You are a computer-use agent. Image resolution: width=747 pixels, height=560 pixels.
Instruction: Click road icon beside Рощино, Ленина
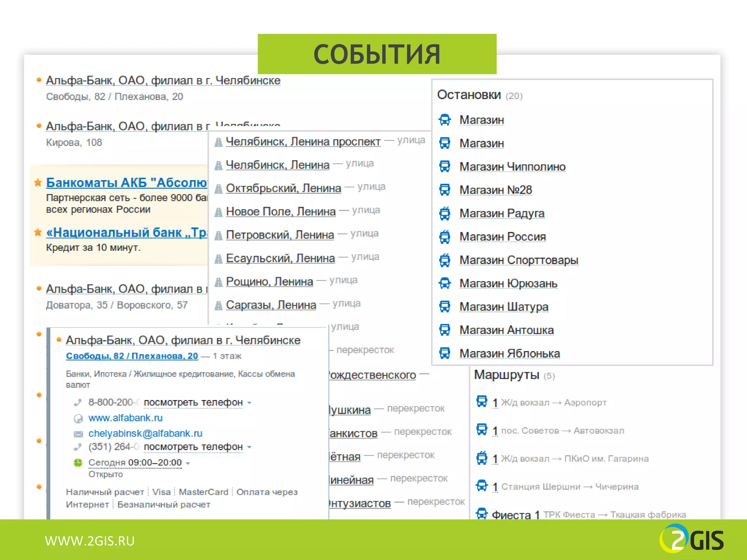218,282
